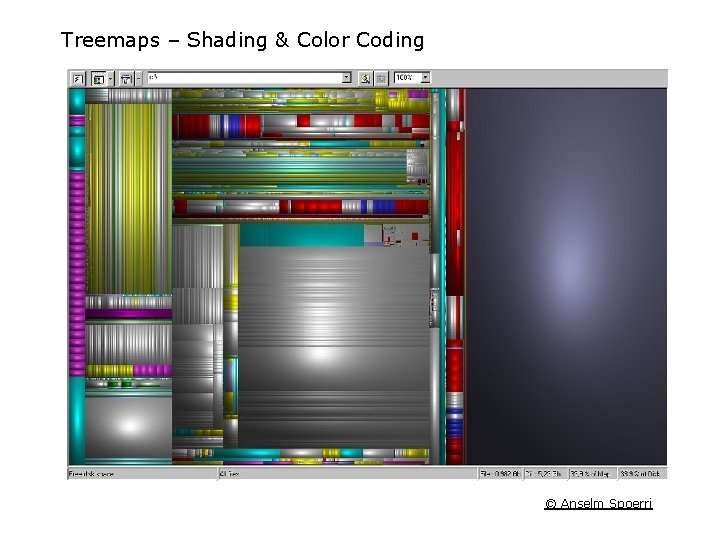Click the treemap layout view icon
720x540 pixels.
pyautogui.click(x=98, y=79)
